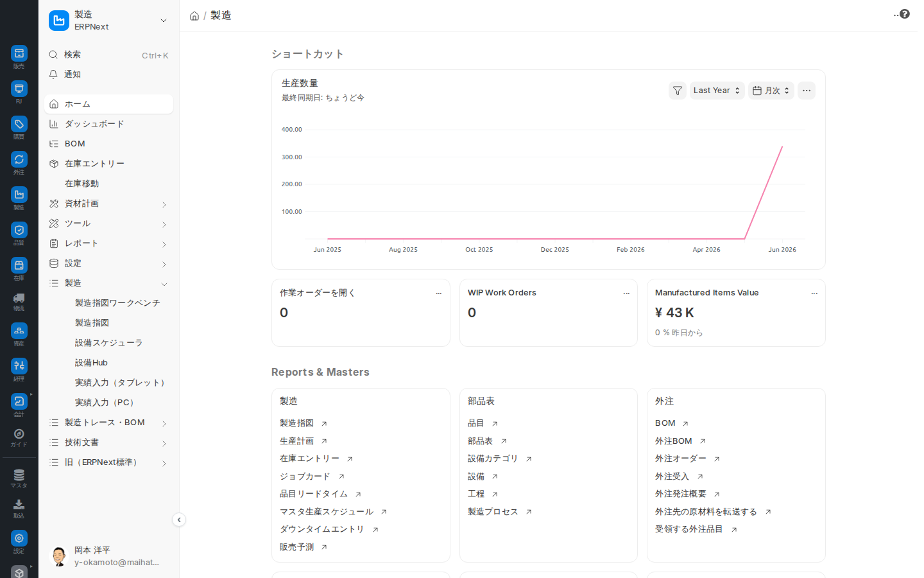The width and height of the screenshot is (924, 578).
Task: Open the help question mark icon
Action: [x=905, y=14]
